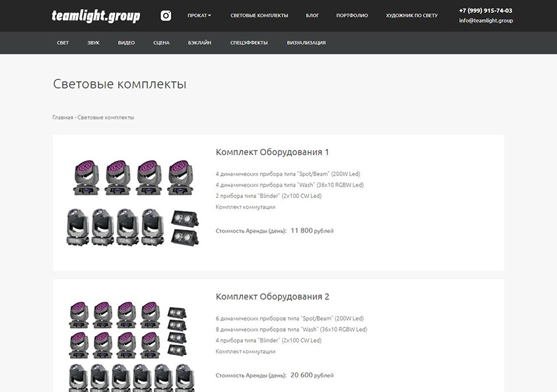Open Комплект Оборудования 2 title
The height and width of the screenshot is (392, 557).
click(x=273, y=296)
